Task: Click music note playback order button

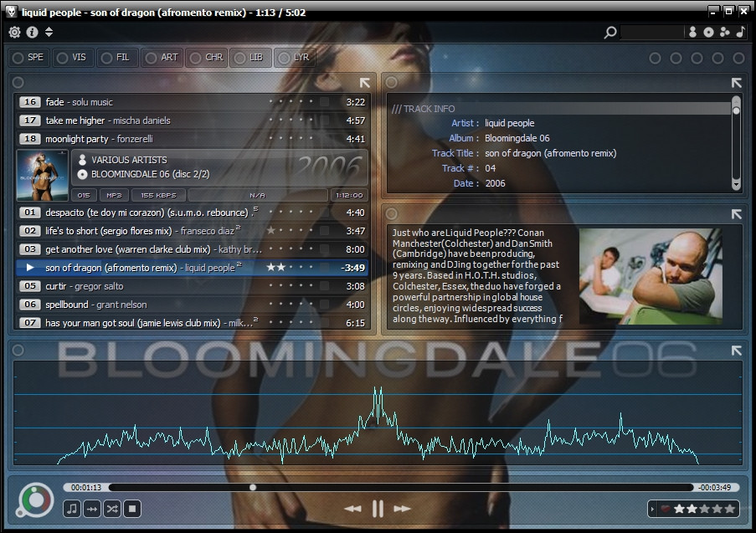Action: pos(72,509)
